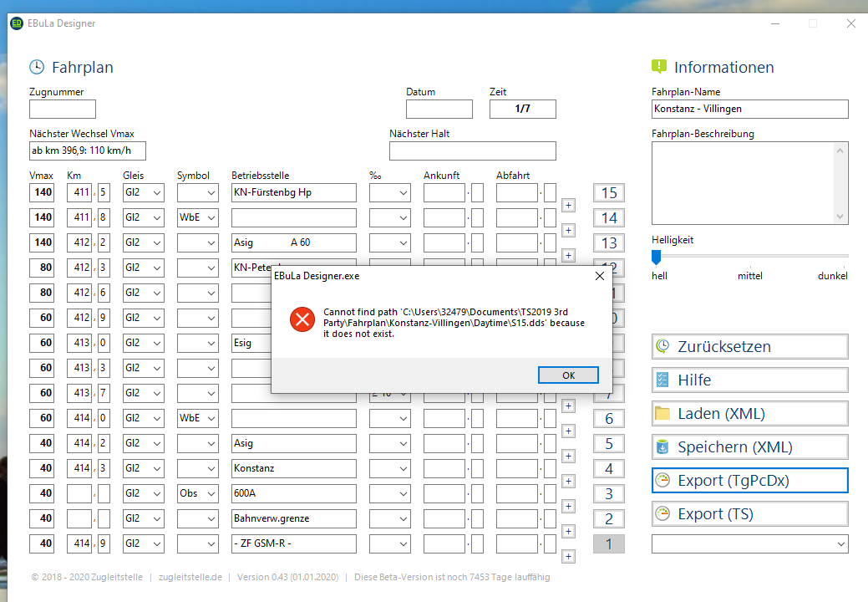Adjust the Helligkeit brightness slider handle

coord(656,257)
